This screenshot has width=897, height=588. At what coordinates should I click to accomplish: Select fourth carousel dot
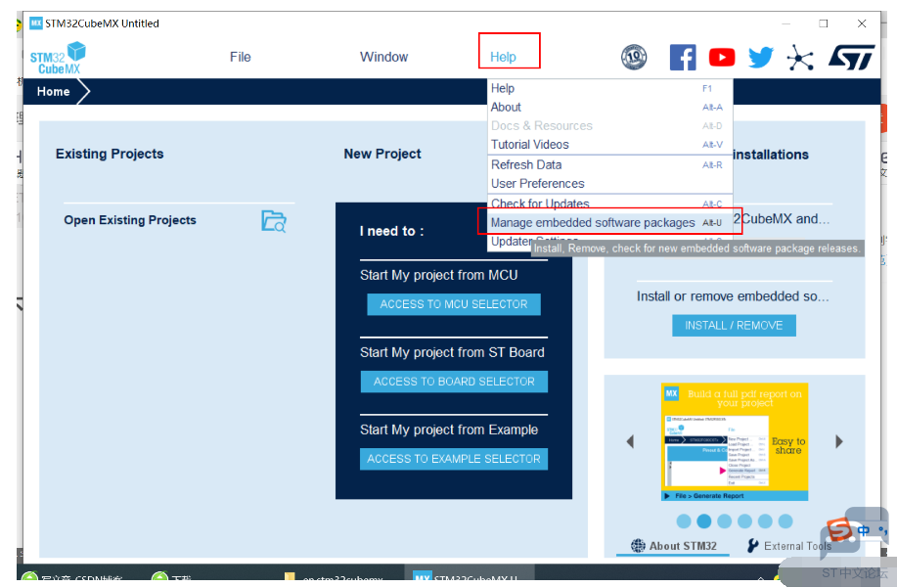point(744,521)
